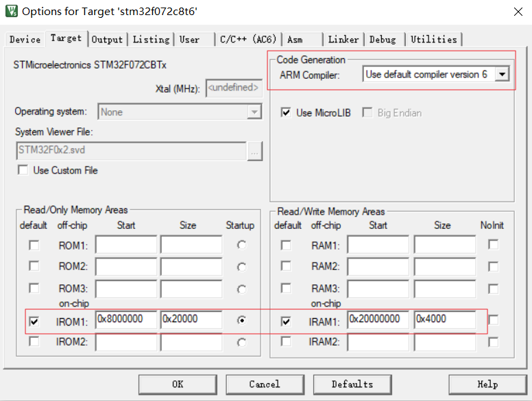Select the IROM2 Startup radio button
The width and height of the screenshot is (532, 401).
point(241,343)
